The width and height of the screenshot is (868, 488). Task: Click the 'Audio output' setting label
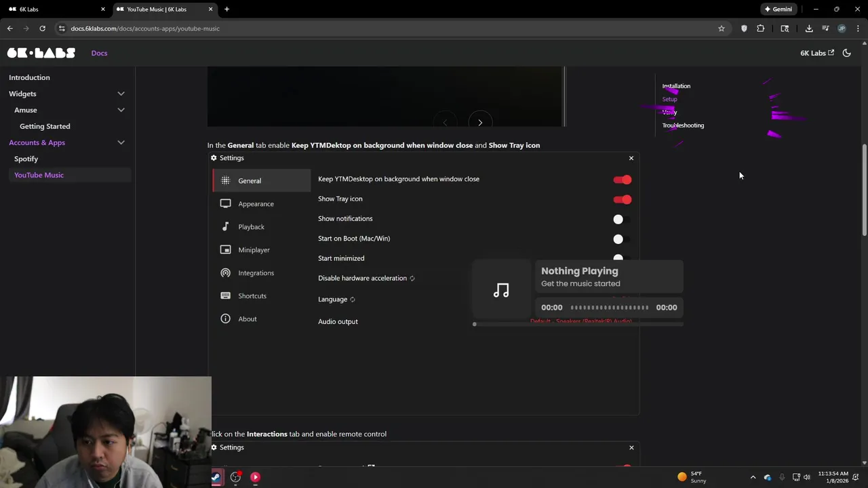[x=338, y=322]
